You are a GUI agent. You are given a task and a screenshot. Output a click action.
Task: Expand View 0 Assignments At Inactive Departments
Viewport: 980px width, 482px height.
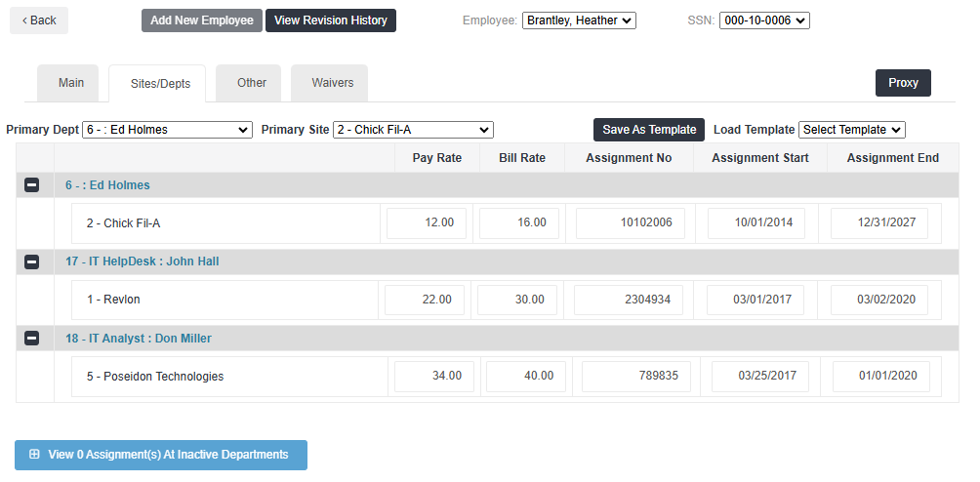tap(160, 455)
